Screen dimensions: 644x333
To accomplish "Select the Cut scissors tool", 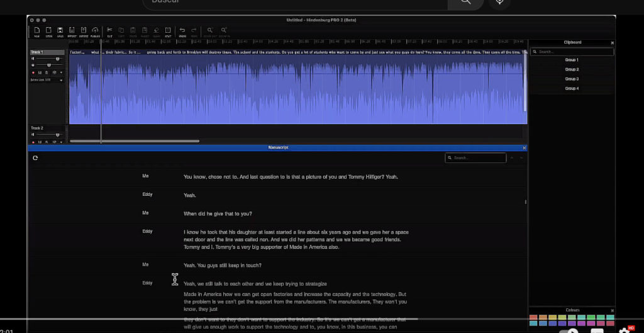I will (x=109, y=31).
